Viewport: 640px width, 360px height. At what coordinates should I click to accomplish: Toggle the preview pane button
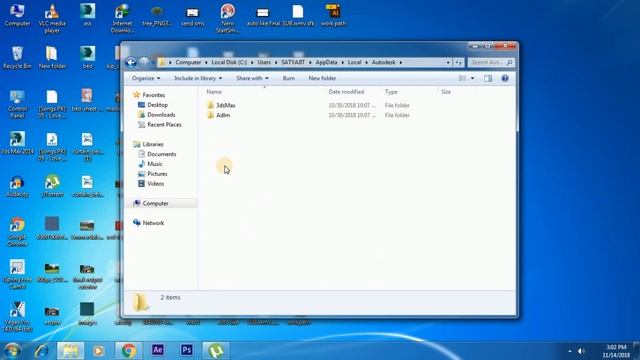tap(488, 78)
